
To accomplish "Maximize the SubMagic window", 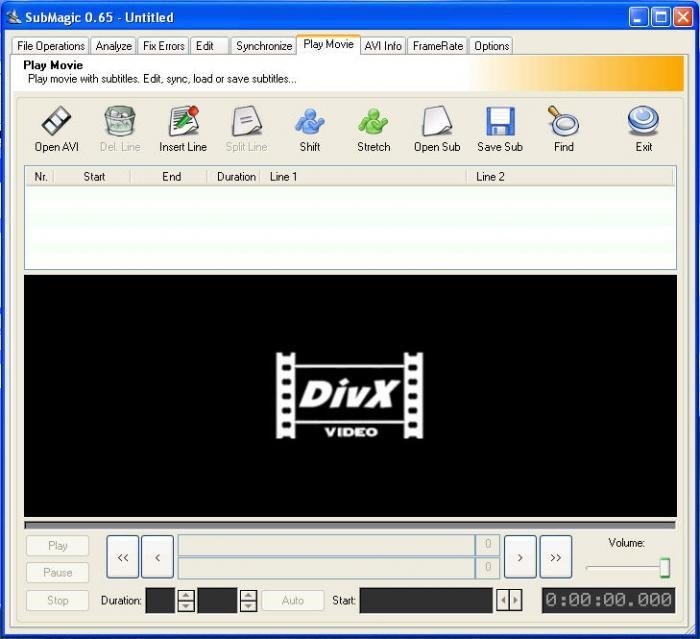I will (x=661, y=17).
